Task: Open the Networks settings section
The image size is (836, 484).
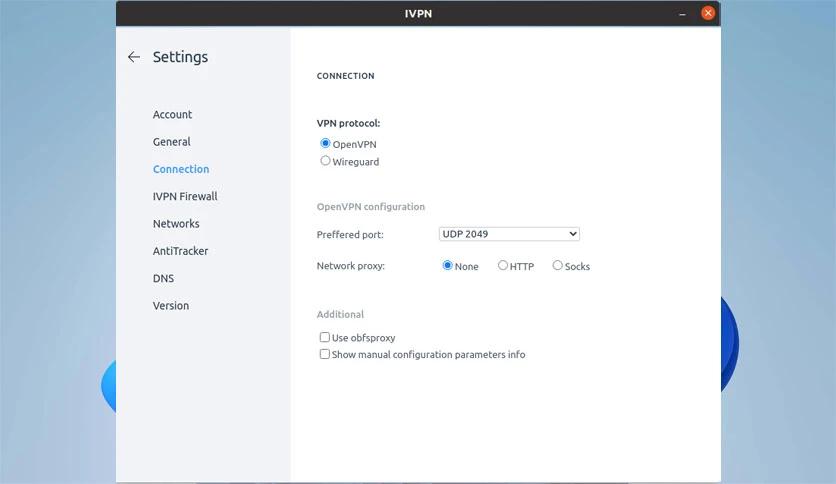Action: tap(176, 224)
